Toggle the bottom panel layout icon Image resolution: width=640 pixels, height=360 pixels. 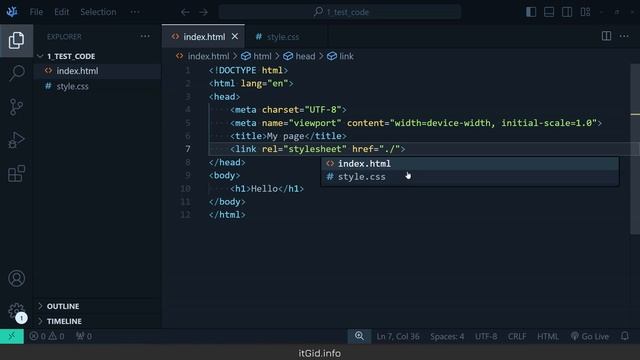(x=549, y=12)
